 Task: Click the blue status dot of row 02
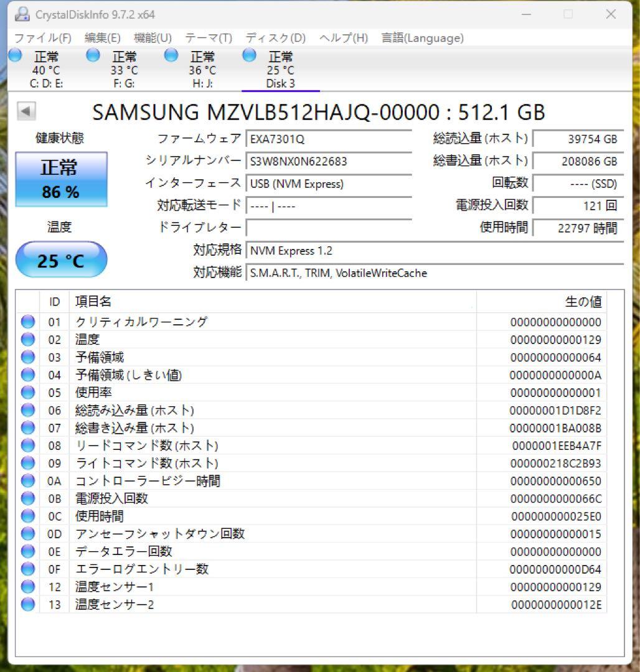click(28, 340)
